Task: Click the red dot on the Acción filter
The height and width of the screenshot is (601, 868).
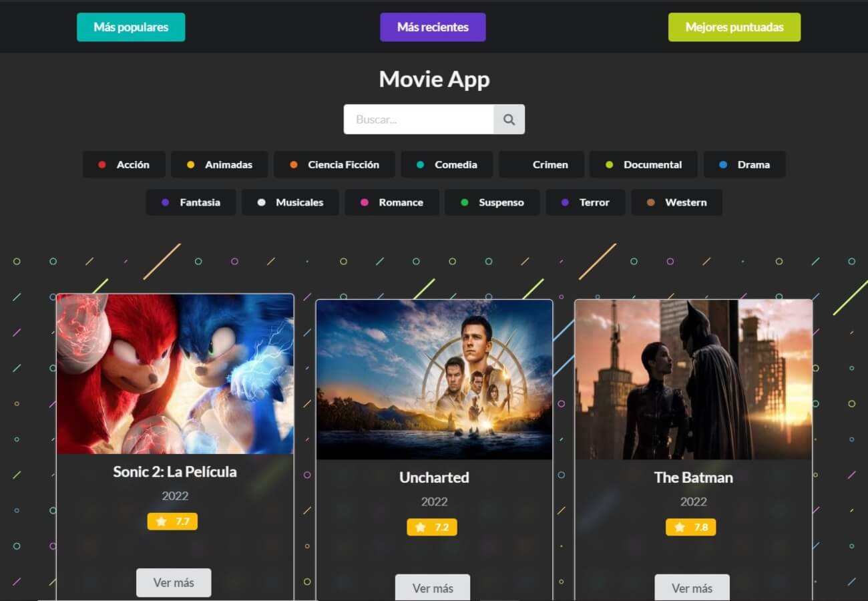Action: tap(102, 164)
